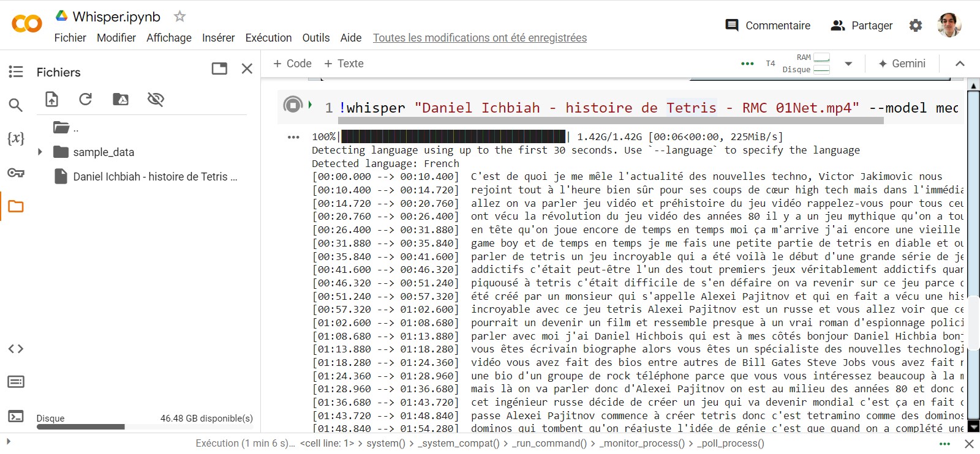
Task: Star the Whisper.ipynb notebook
Action: 179,17
